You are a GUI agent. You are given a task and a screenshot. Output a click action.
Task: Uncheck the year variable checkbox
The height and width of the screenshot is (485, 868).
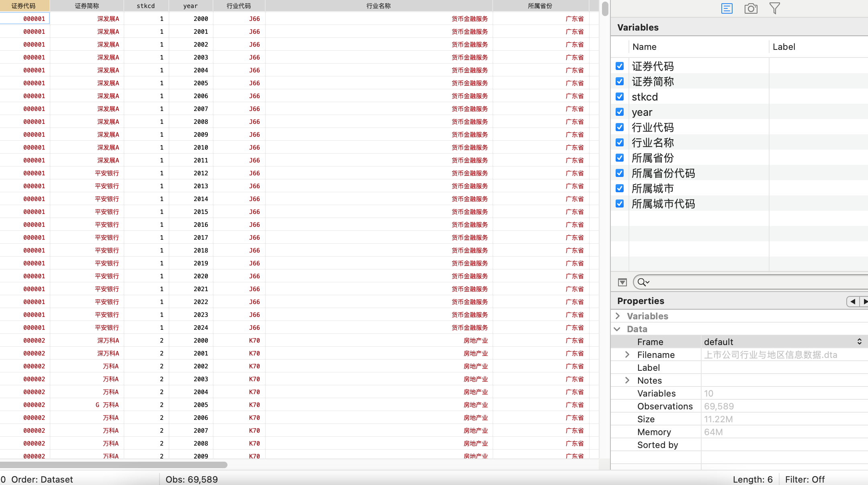(x=620, y=112)
